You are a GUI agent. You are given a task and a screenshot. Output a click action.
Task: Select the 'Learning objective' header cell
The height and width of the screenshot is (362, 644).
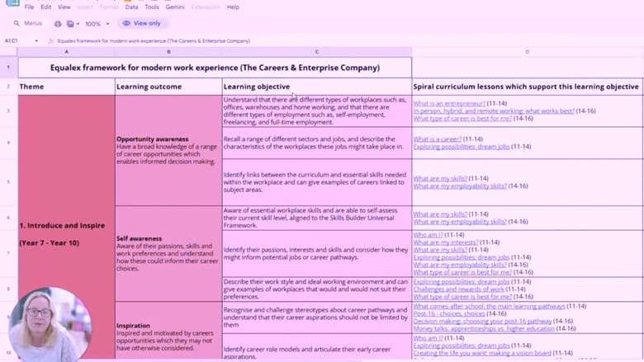point(317,87)
